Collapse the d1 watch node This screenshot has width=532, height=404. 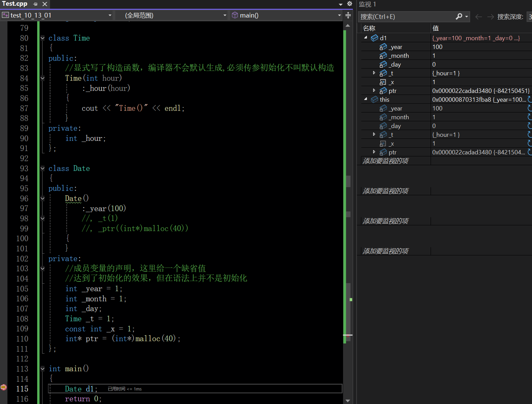point(366,38)
